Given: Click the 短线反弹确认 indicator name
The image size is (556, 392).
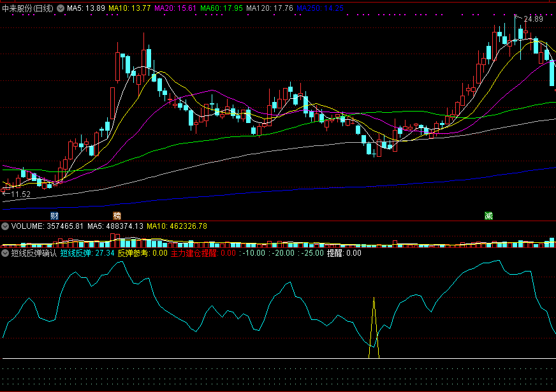Looking at the screenshot, I should [34, 253].
